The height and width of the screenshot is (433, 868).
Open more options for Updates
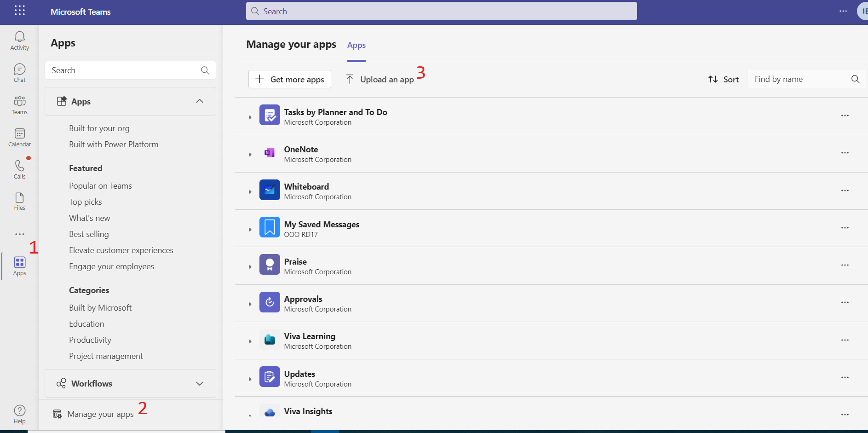845,377
